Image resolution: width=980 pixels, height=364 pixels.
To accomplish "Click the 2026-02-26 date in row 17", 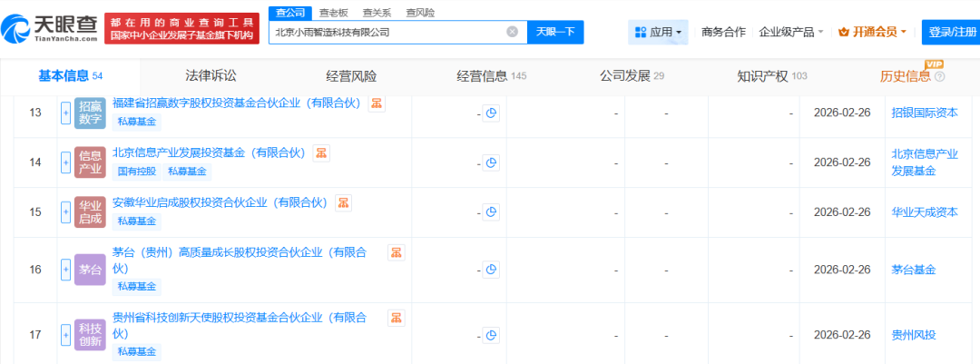I will click(842, 335).
